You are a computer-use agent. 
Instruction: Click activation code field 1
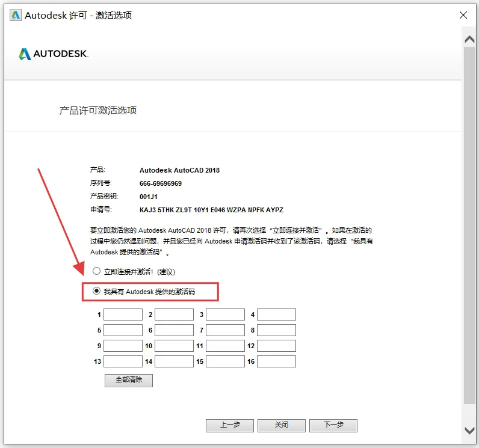pos(123,315)
